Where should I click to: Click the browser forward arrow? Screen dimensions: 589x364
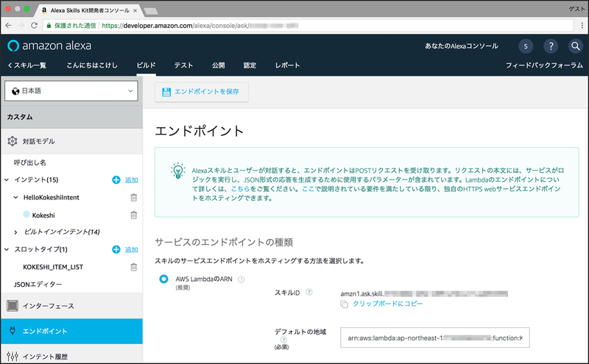coord(21,26)
